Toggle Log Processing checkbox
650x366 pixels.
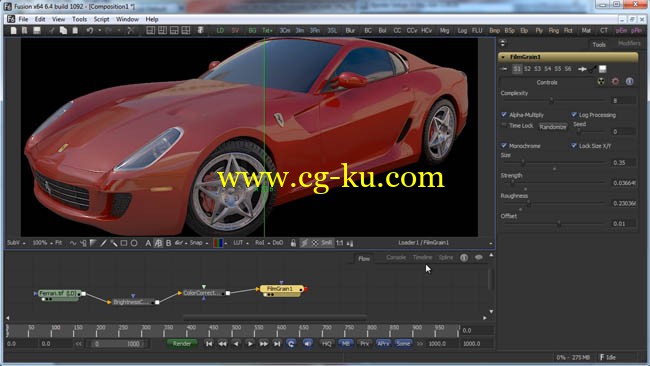(574, 115)
